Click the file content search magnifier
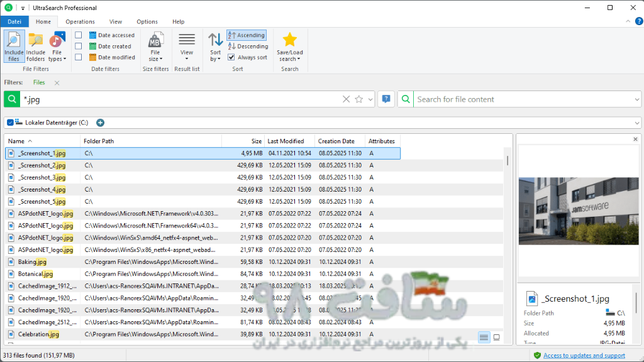Viewport: 644px width, 362px height. click(406, 99)
